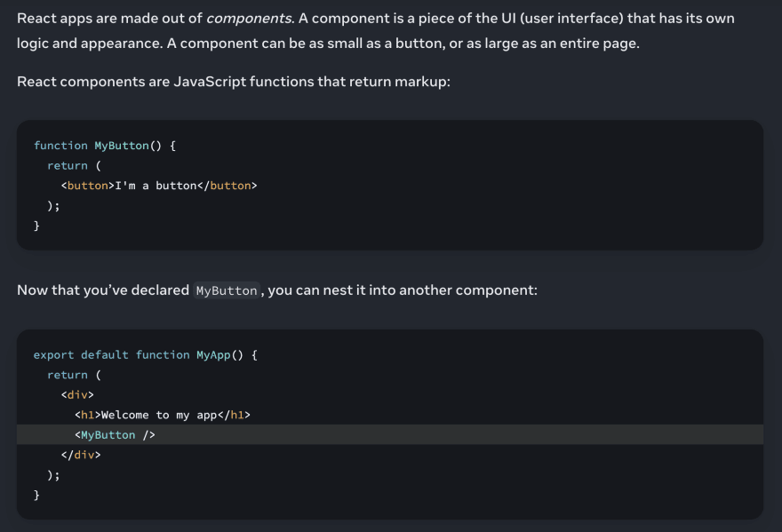Click the closing curly brace of MyButton function
The image size is (782, 532).
(x=36, y=226)
